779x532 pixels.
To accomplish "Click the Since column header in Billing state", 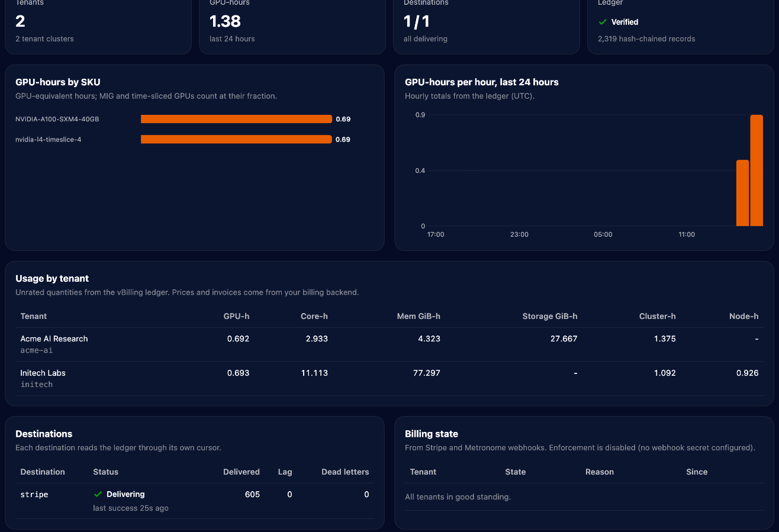I will [x=697, y=472].
